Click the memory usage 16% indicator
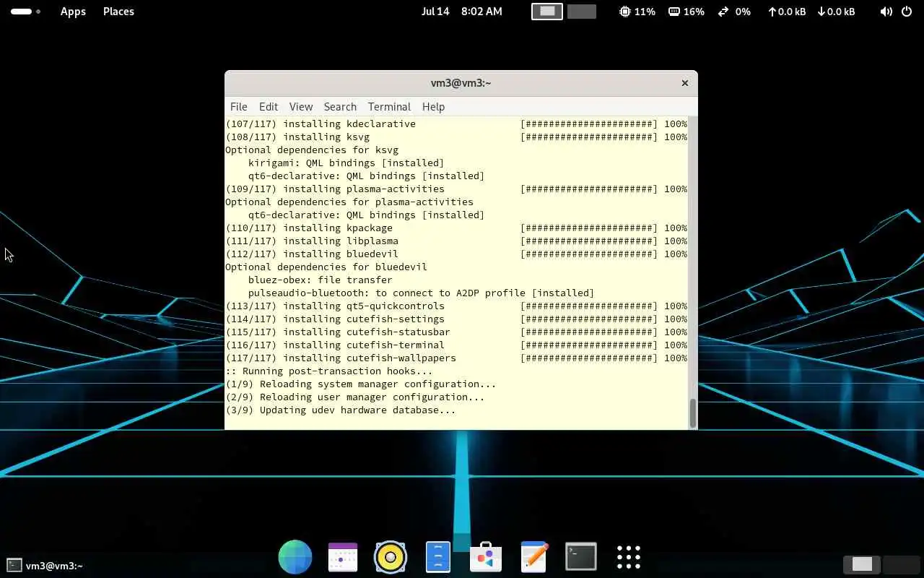The height and width of the screenshot is (578, 924). pyautogui.click(x=687, y=12)
